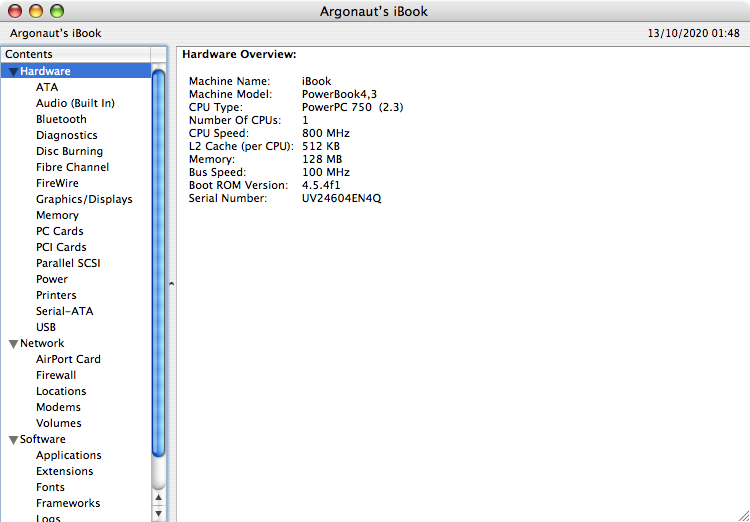Select Serial-ATA in the sidebar
The height and width of the screenshot is (522, 750).
point(65,311)
